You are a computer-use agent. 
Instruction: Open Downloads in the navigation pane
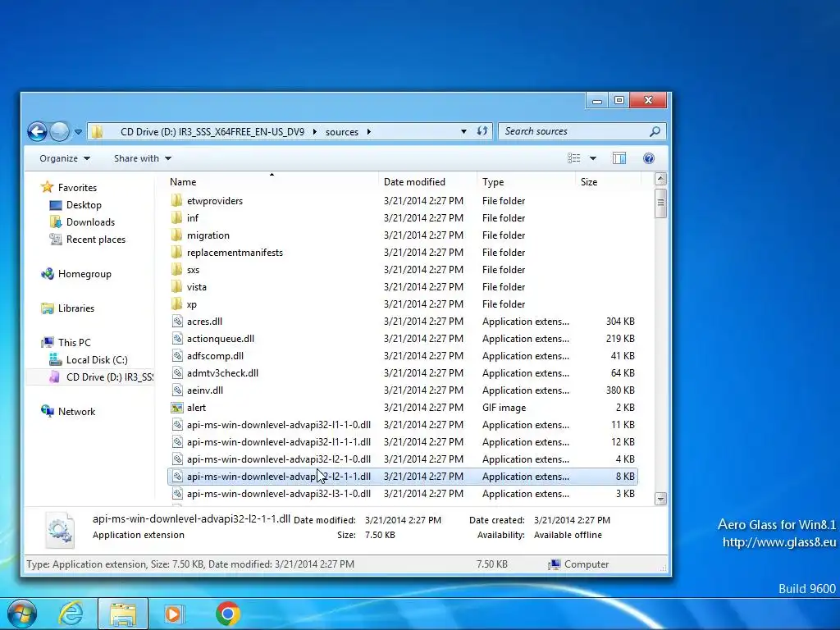[x=90, y=222]
